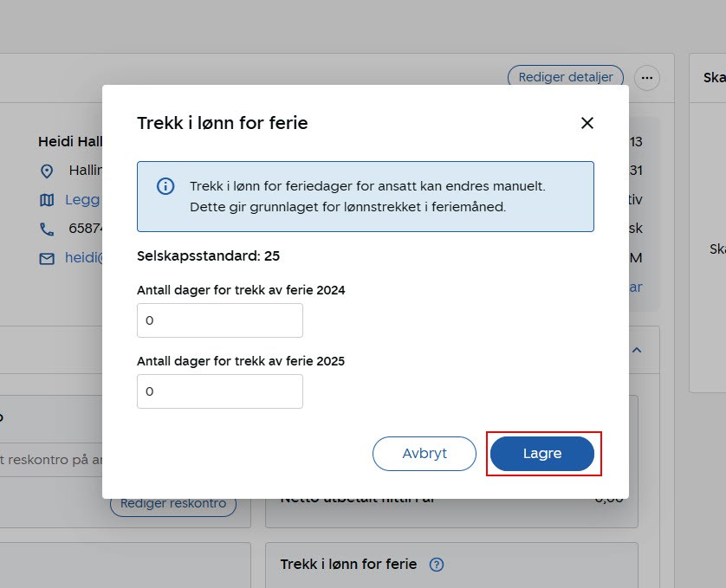Click the email envelope icon
This screenshot has height=588, width=726.
(x=47, y=258)
